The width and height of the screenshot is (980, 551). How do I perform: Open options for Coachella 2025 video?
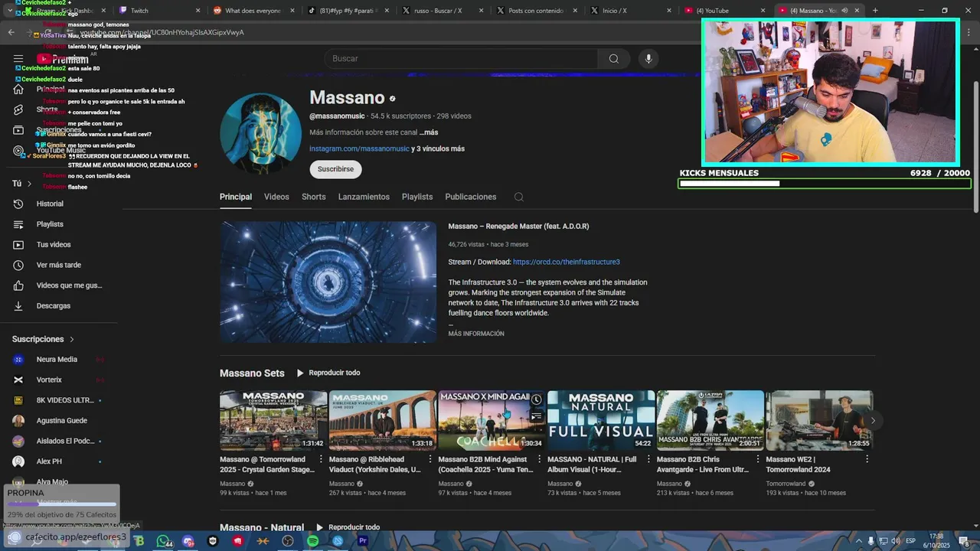click(x=540, y=459)
